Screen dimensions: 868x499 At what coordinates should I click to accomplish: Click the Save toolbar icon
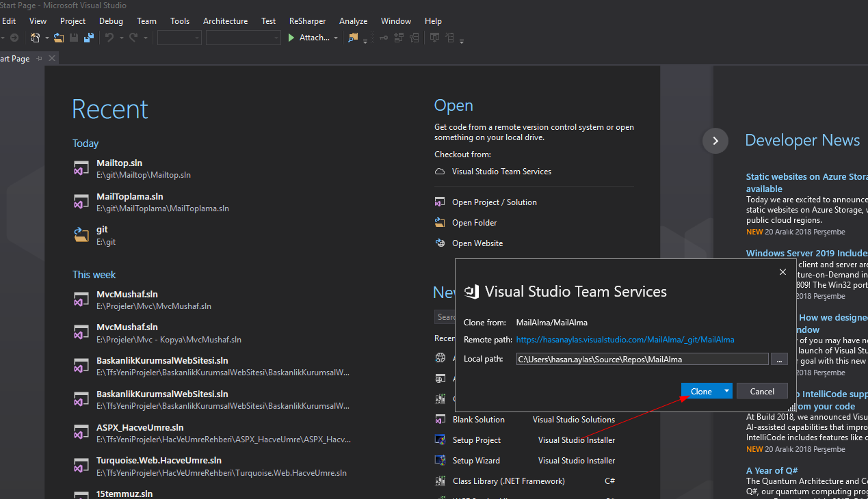pos(74,38)
